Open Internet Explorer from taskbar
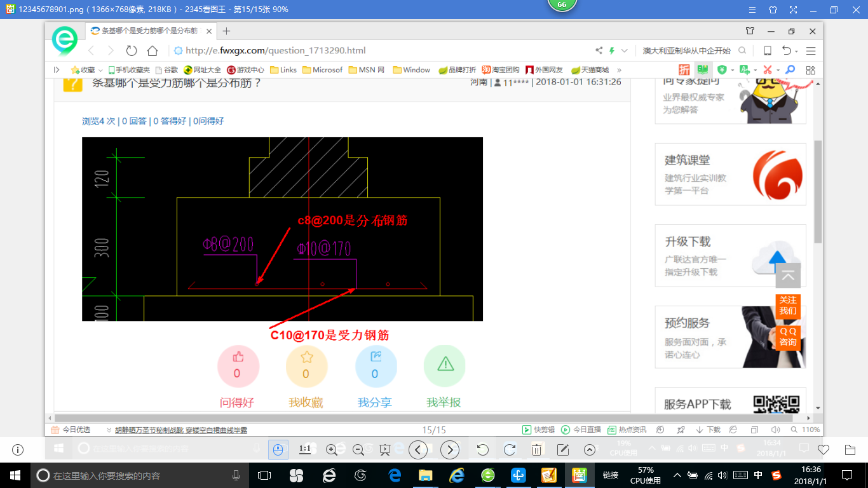The height and width of the screenshot is (488, 868). 456,475
